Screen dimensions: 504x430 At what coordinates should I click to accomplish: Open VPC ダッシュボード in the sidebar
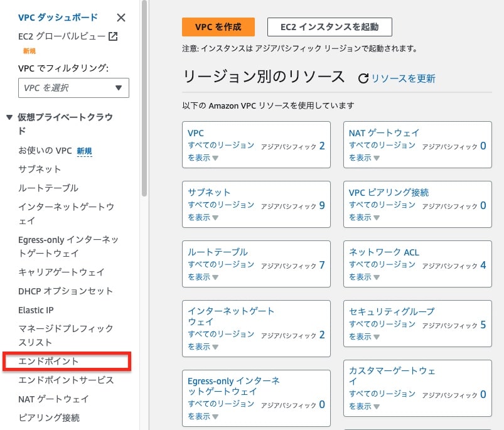(x=58, y=18)
